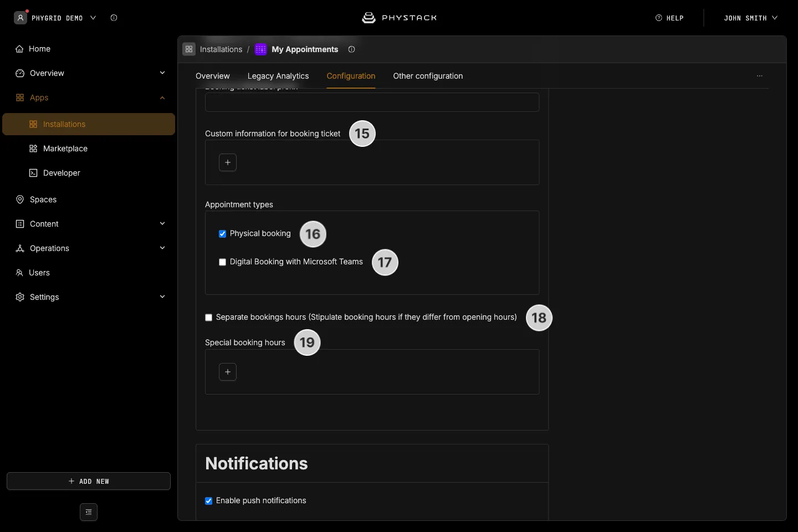Click the Spaces location pin icon
Image resolution: width=798 pixels, height=532 pixels.
coord(20,199)
